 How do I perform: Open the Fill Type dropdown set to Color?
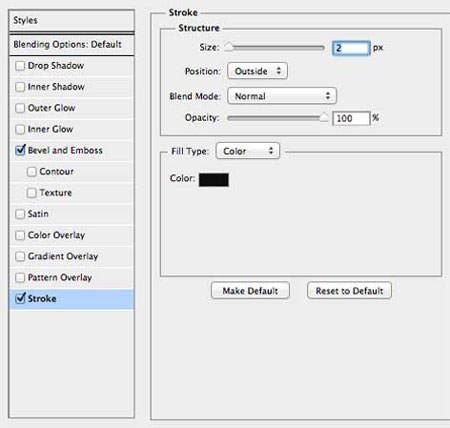point(248,151)
